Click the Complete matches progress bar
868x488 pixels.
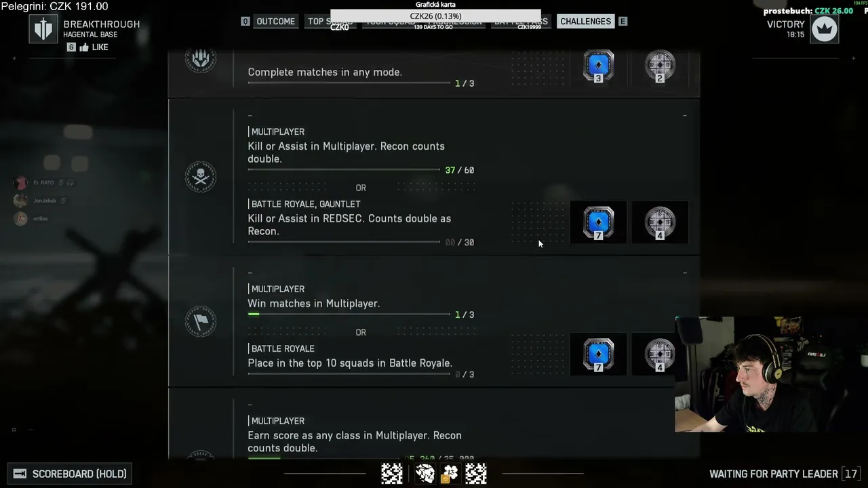(349, 83)
